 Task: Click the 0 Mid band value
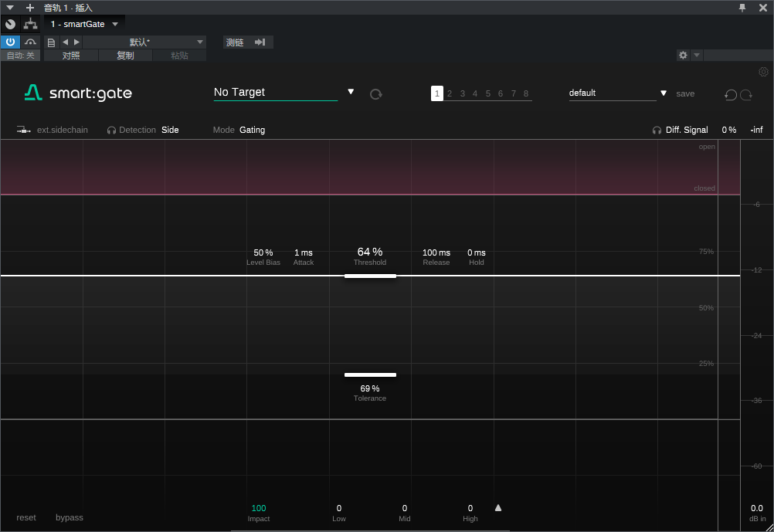coord(405,508)
